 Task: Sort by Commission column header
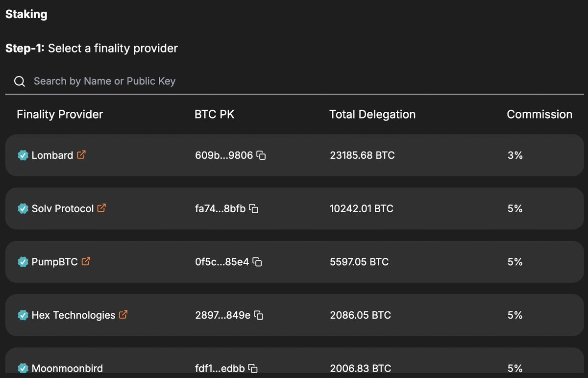click(x=539, y=115)
